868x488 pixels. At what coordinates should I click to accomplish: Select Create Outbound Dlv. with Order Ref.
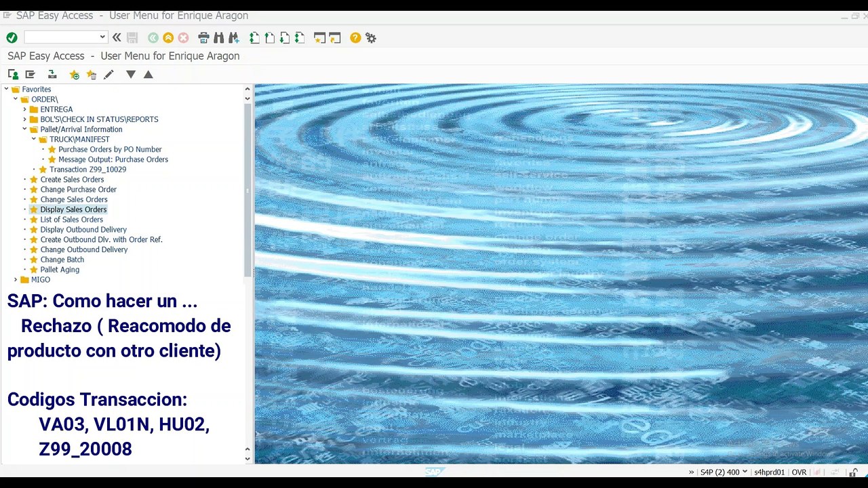tap(101, 239)
